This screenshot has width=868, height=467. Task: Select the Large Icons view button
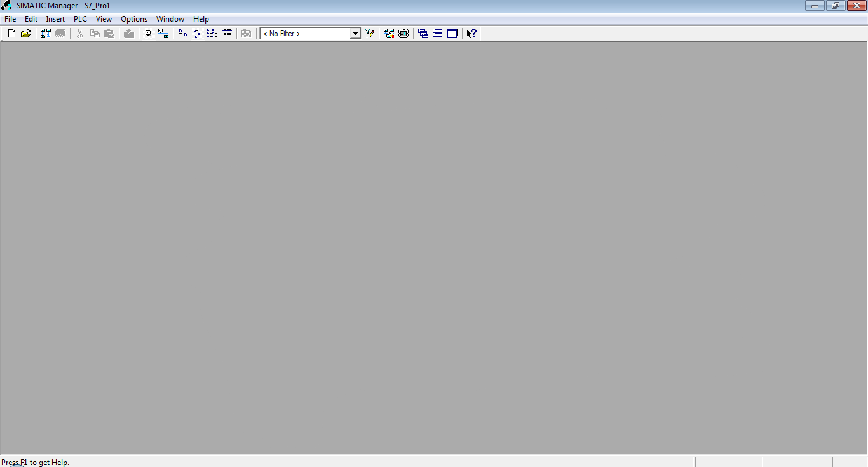[183, 34]
